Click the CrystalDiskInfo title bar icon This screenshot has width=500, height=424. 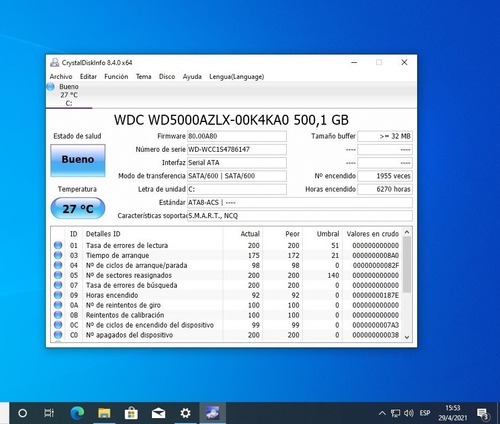pos(54,62)
